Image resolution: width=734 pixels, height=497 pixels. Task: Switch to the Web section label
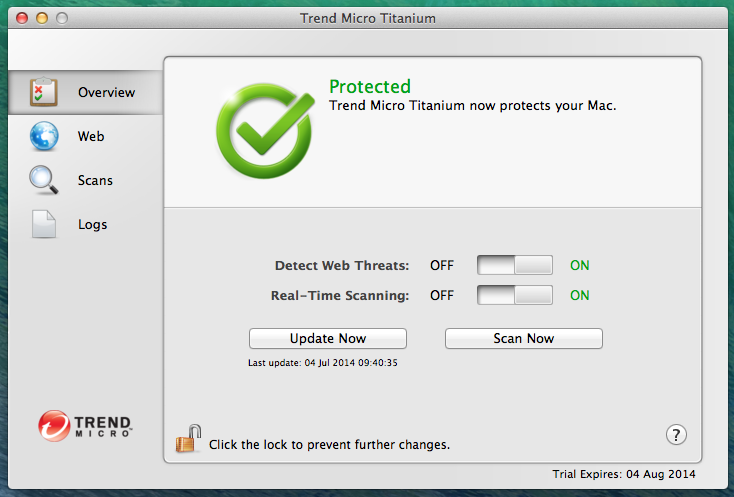pos(91,136)
